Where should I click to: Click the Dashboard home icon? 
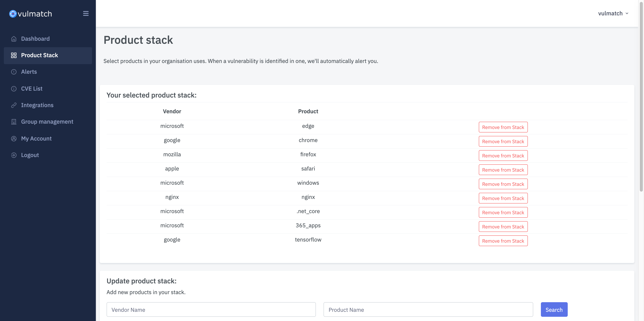[x=14, y=39]
